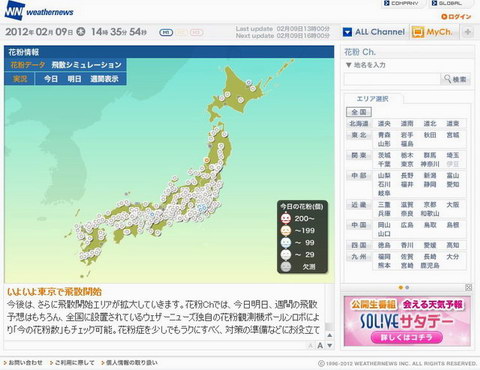Image resolution: width=480 pixels, height=370 pixels.
Task: Select the gray carousel dot above the banner
Action: tap(407, 287)
